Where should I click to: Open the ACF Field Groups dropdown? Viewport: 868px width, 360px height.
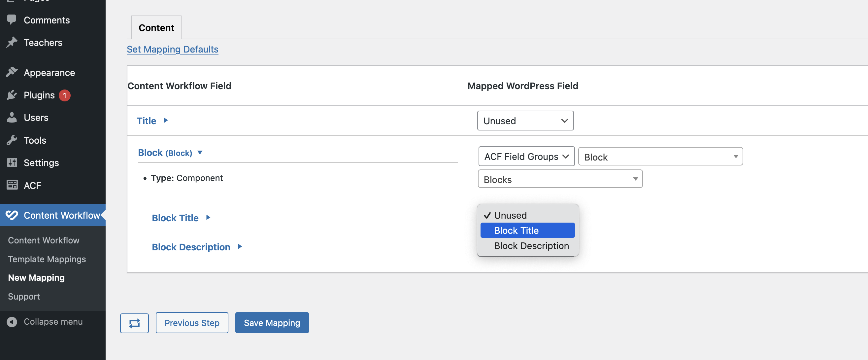tap(526, 157)
